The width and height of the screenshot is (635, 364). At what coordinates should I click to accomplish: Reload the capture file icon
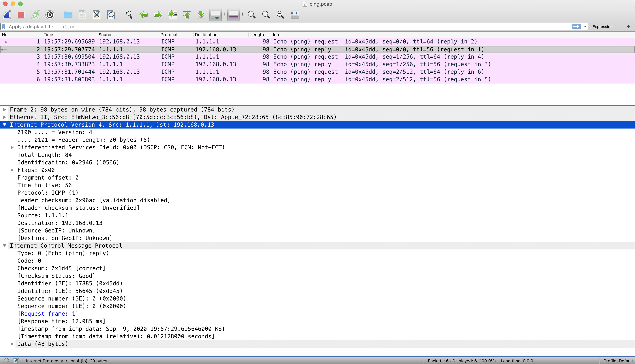coord(111,15)
